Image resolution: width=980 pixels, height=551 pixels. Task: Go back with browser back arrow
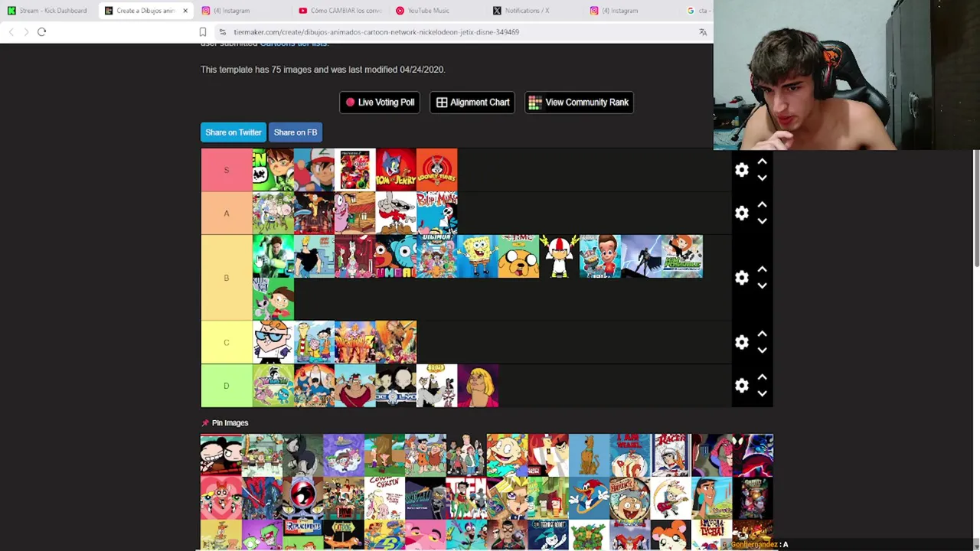pos(11,32)
